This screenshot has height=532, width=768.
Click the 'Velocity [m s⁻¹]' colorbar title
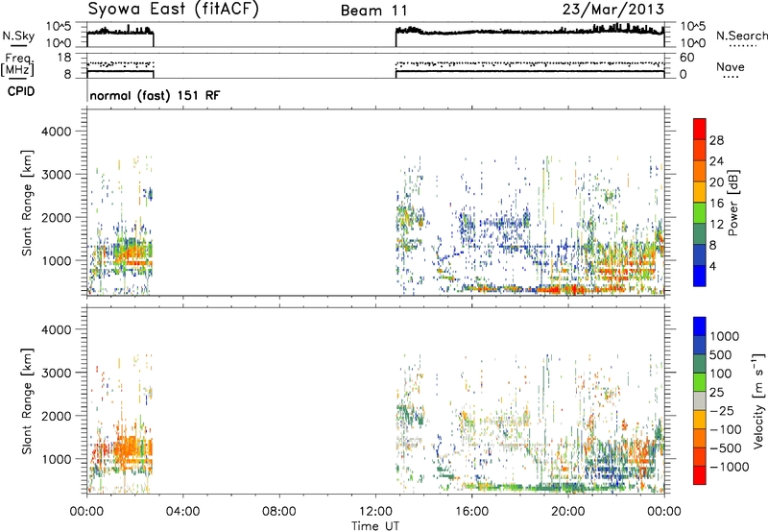click(758, 400)
